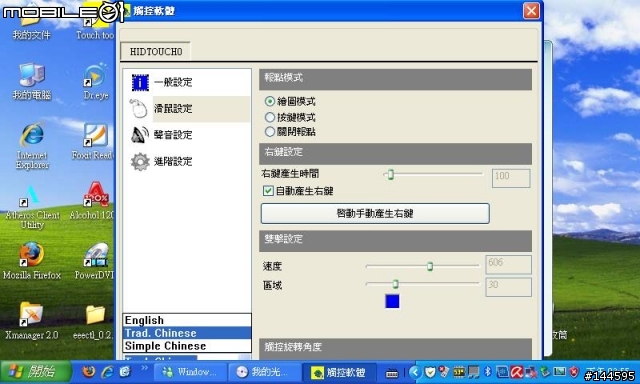Click 啟動手動產生右鍵 button

[375, 213]
